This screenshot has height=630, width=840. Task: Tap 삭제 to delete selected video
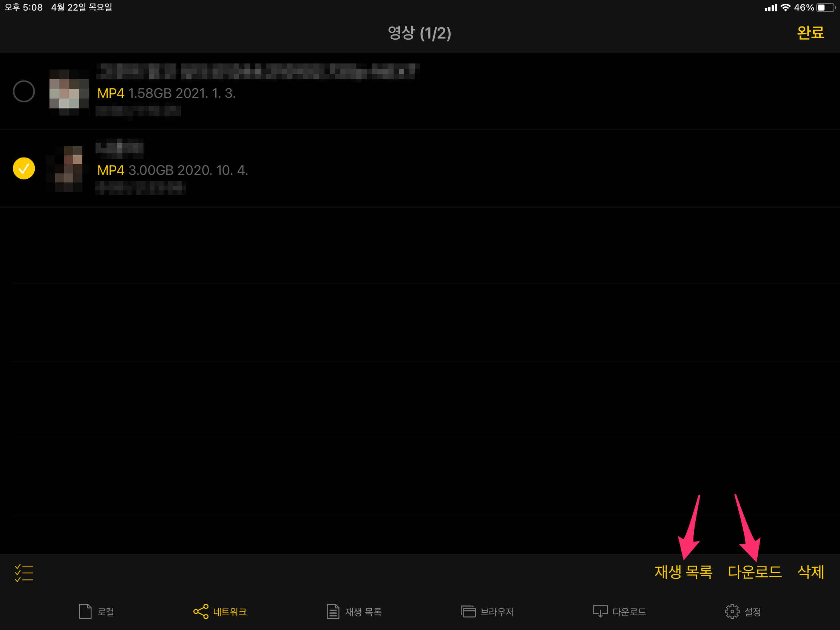811,572
